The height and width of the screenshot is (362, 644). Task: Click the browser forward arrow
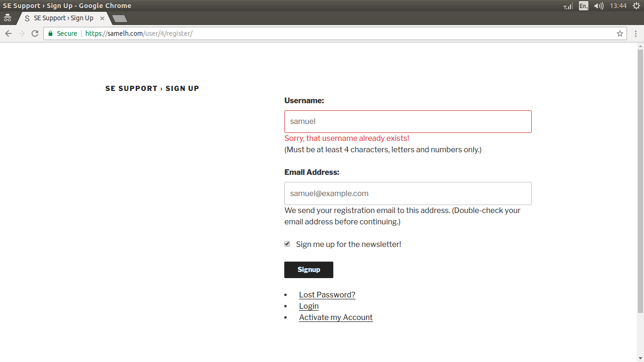tap(22, 33)
